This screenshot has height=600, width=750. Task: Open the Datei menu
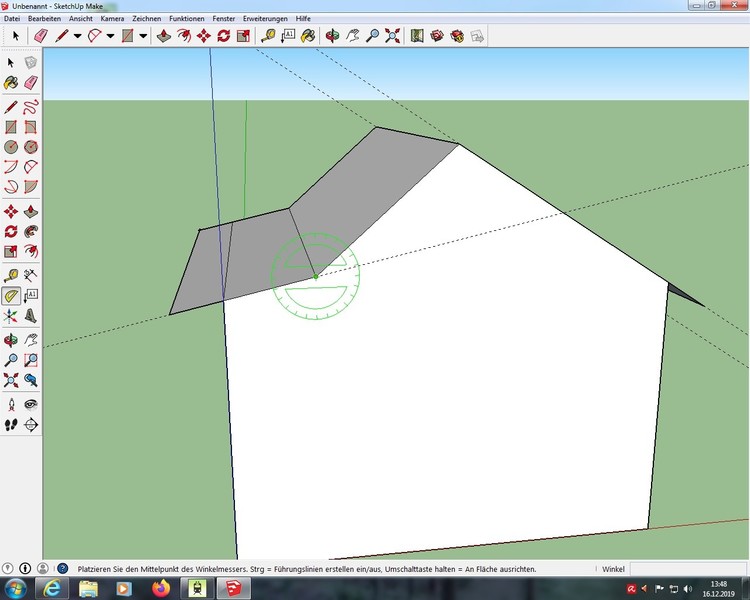[12, 19]
